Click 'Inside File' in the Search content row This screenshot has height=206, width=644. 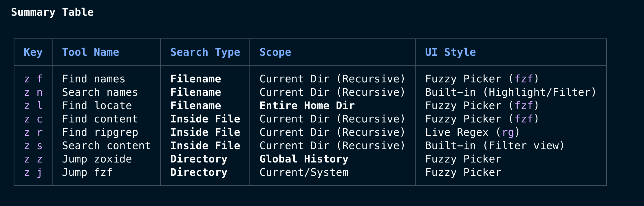205,146
